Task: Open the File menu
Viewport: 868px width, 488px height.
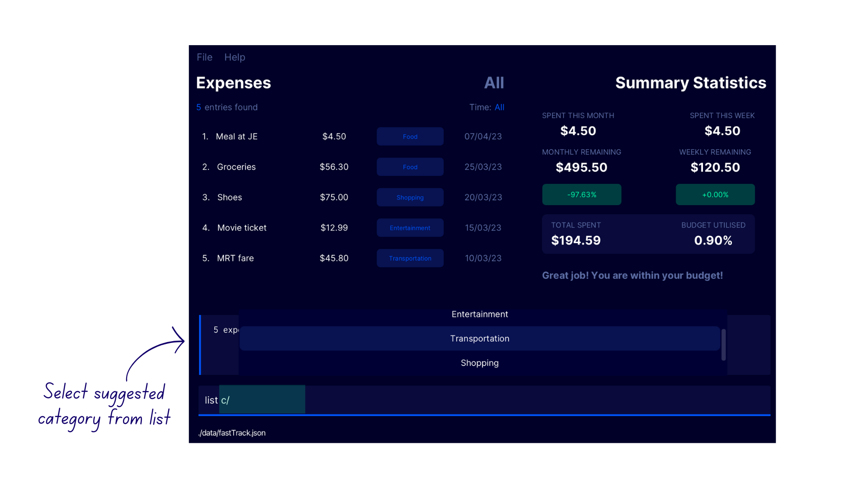Action: pyautogui.click(x=204, y=57)
